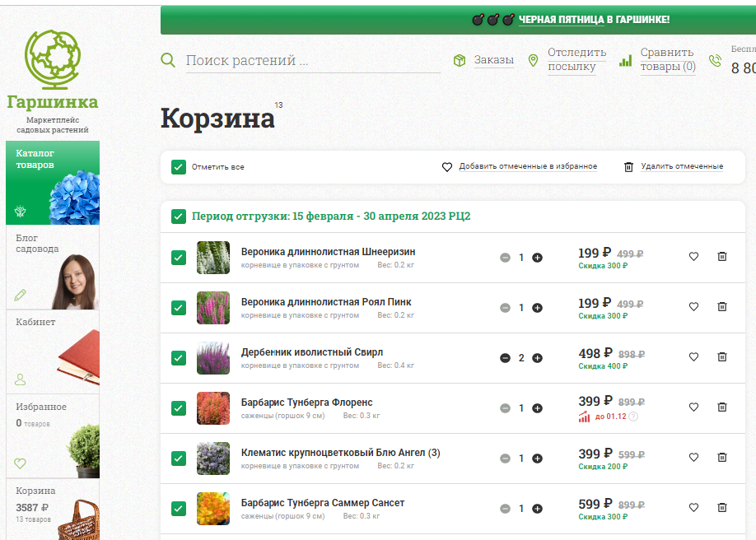Click the trash icon beside Удалить отмеченные
This screenshot has width=756, height=540.
point(628,167)
